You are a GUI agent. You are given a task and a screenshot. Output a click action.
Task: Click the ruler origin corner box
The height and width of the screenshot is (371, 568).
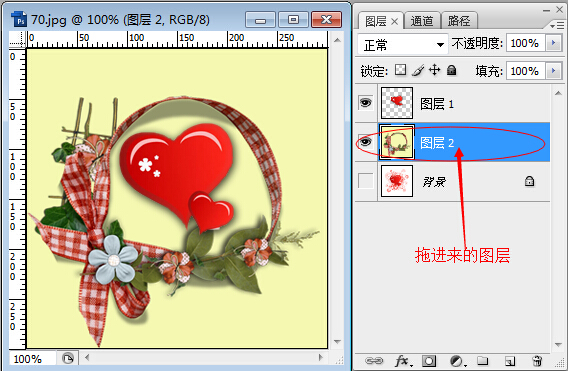click(x=17, y=39)
